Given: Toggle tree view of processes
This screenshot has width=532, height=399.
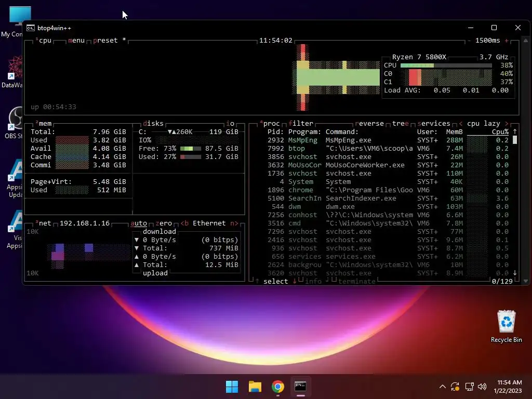Looking at the screenshot, I should pos(401,124).
